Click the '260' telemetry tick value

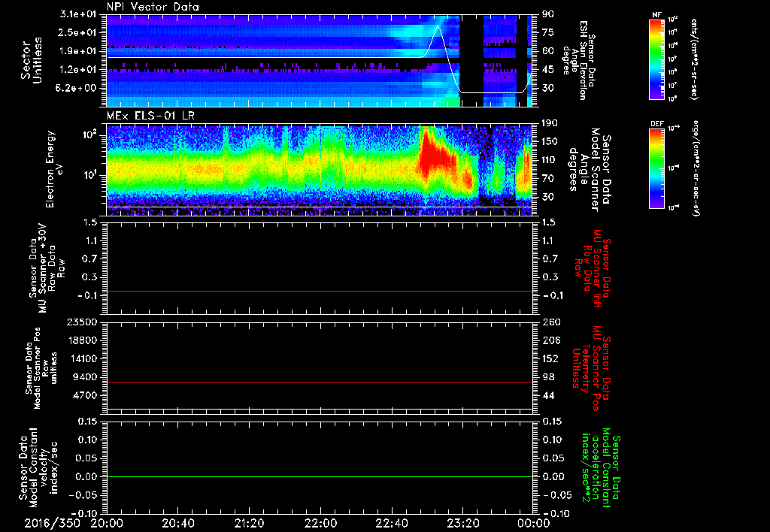[550, 322]
